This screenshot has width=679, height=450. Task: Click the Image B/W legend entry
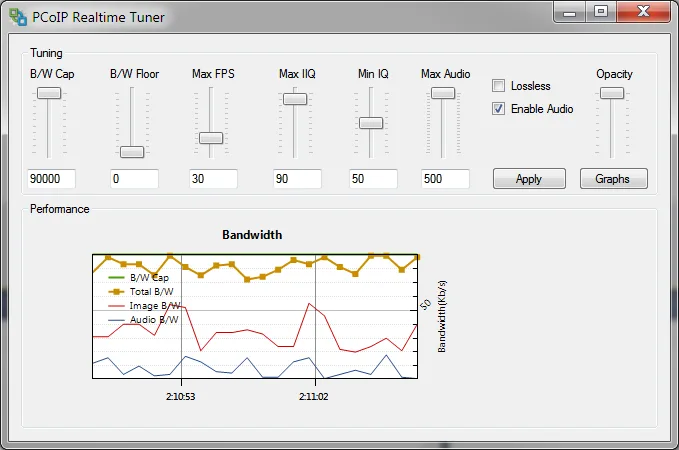pyautogui.click(x=144, y=306)
